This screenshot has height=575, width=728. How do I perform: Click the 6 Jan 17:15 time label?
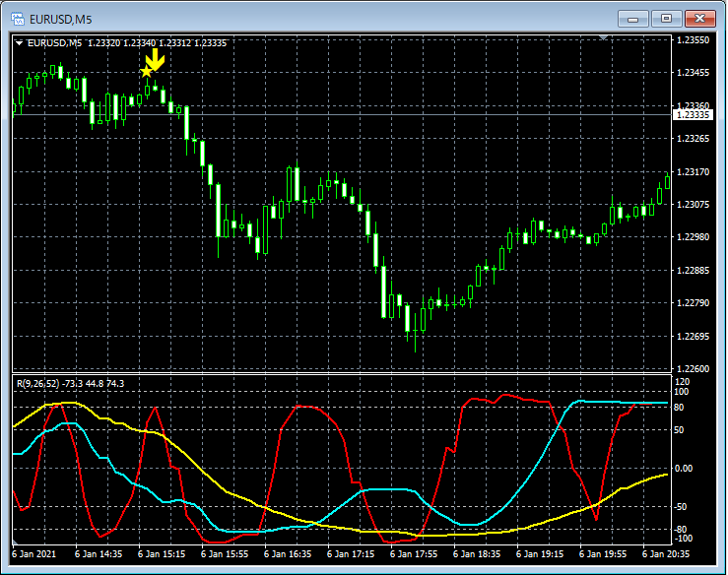click(352, 554)
